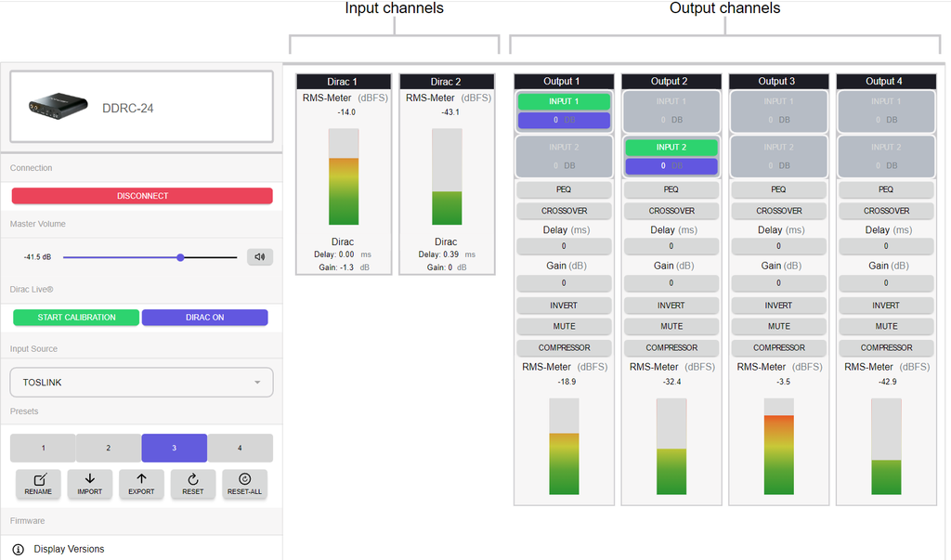This screenshot has height=560, width=951.
Task: Click the Import preset icon button
Action: coord(90,484)
